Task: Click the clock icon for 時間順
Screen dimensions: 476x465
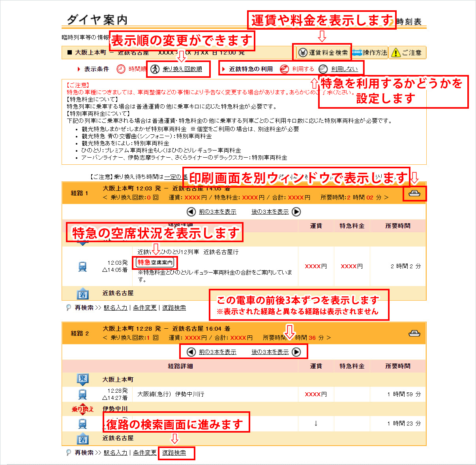Action: 121,69
